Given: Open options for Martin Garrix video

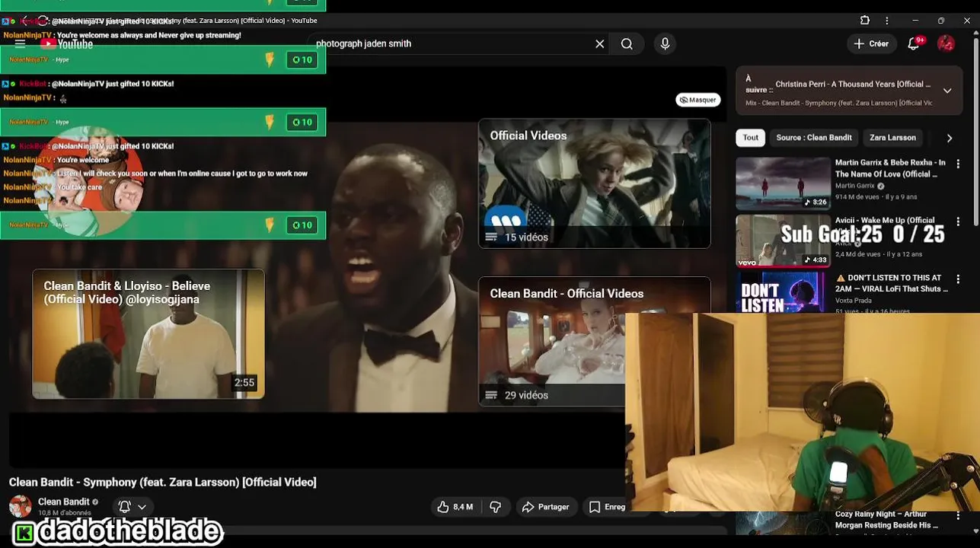Looking at the screenshot, I should [957, 164].
